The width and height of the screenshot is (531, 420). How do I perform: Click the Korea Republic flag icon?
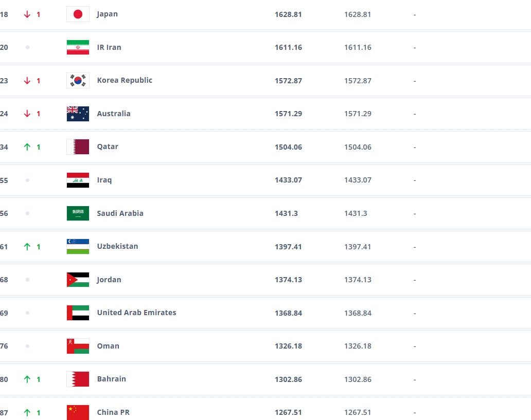point(78,81)
